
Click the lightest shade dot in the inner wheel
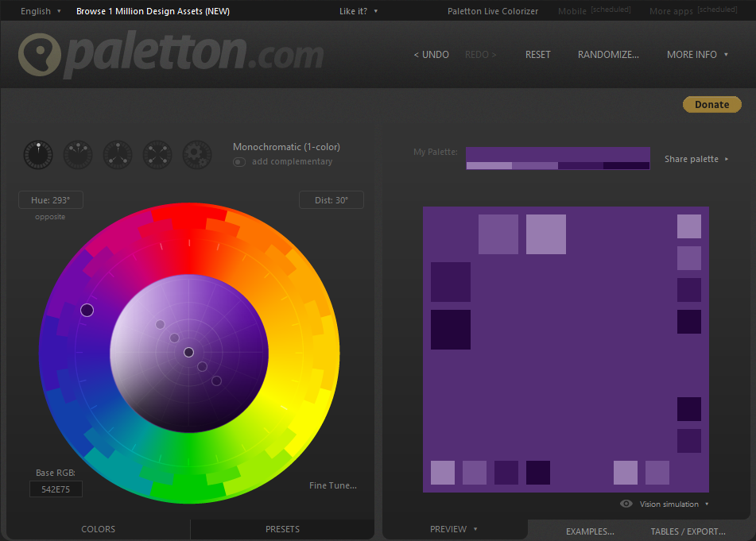(160, 324)
